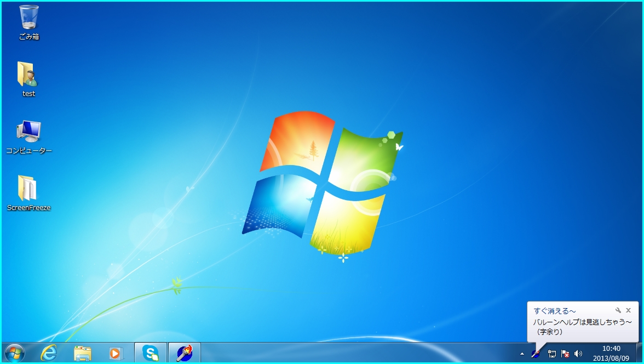Open Windows Explorer from the taskbar
Image resolution: width=644 pixels, height=364 pixels.
click(x=82, y=354)
